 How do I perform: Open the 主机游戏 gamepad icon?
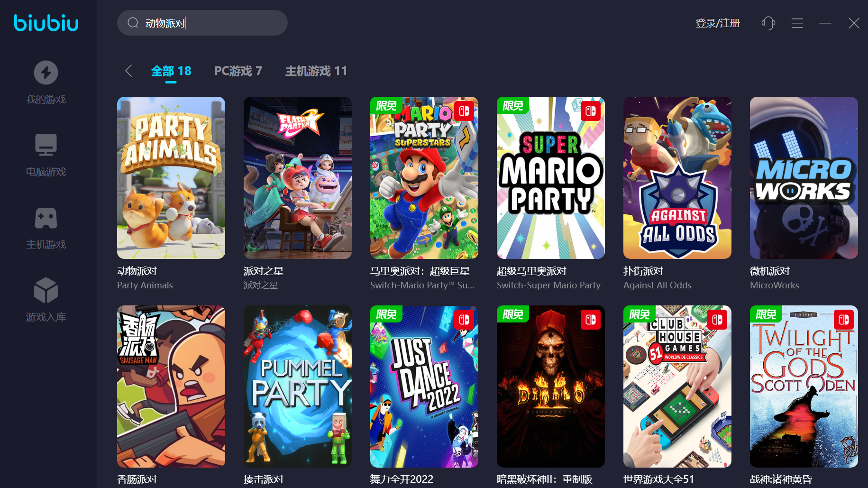click(x=46, y=218)
